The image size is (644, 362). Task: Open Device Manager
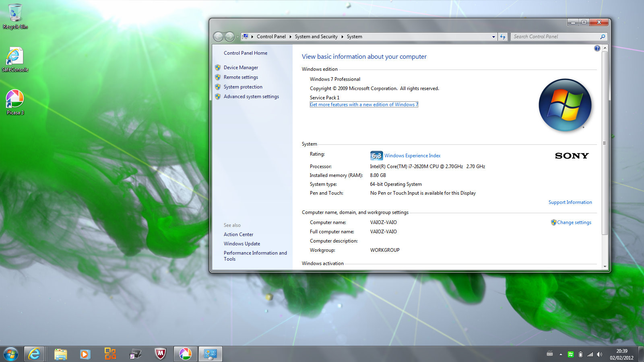click(x=241, y=68)
